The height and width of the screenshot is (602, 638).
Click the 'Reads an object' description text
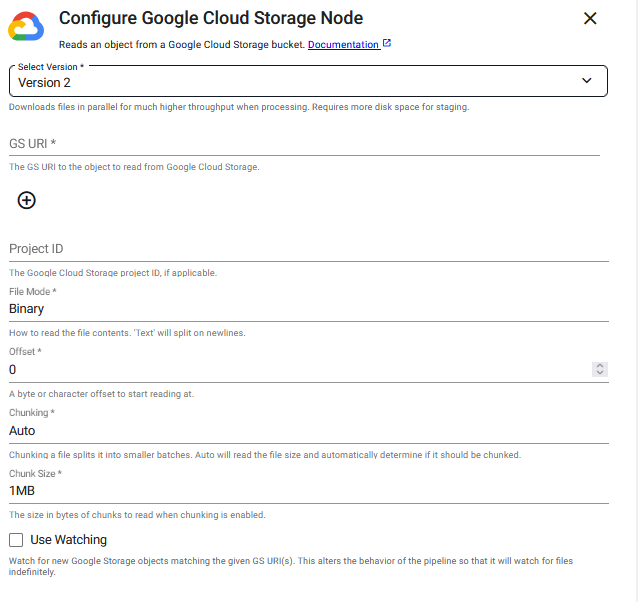click(x=181, y=45)
